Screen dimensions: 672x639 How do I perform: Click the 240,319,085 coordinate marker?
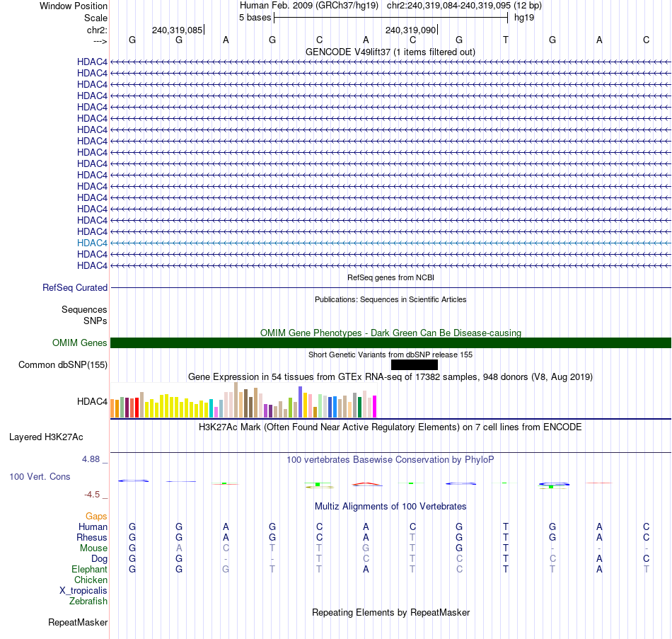177,30
